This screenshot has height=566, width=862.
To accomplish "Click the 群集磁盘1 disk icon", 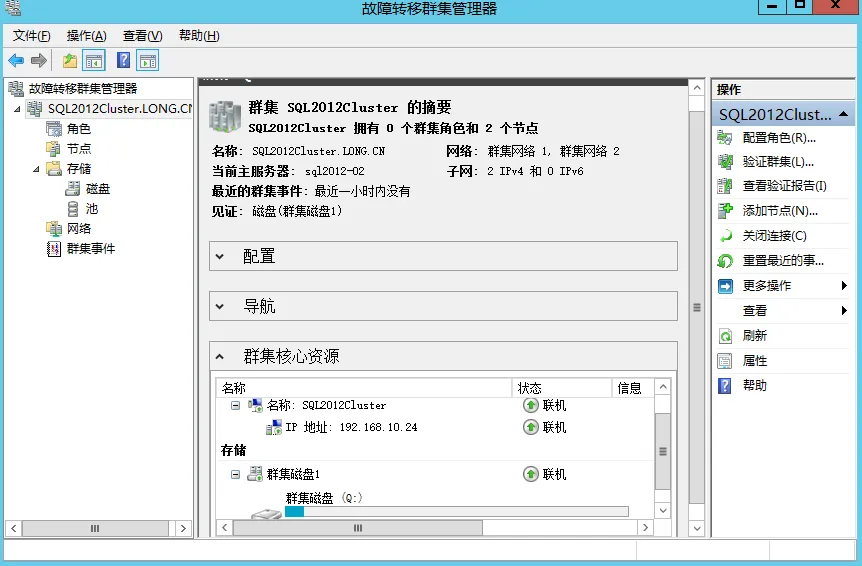I will pyautogui.click(x=255, y=474).
